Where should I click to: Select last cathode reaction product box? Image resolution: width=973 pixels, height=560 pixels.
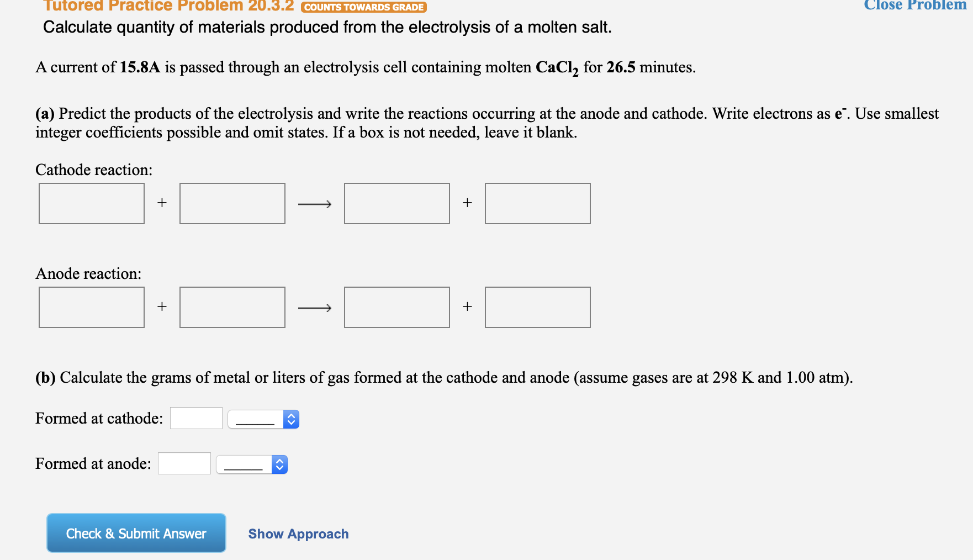537,203
